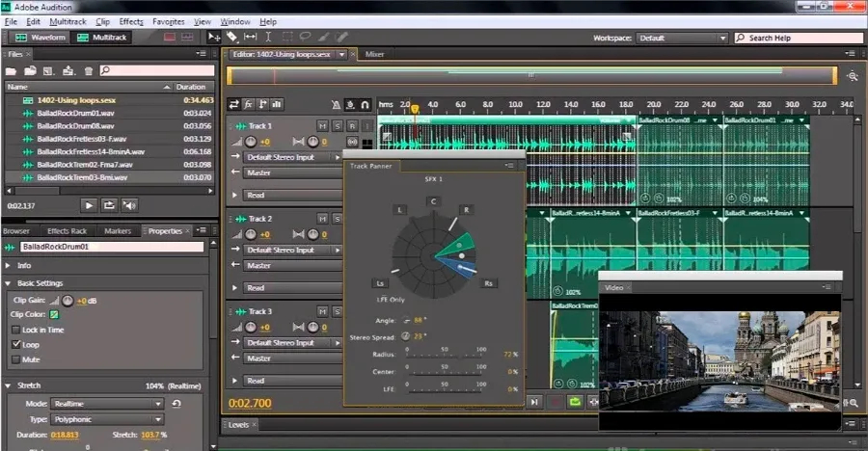Image resolution: width=868 pixels, height=451 pixels.
Task: Select the Time Selection tool
Action: coord(268,37)
